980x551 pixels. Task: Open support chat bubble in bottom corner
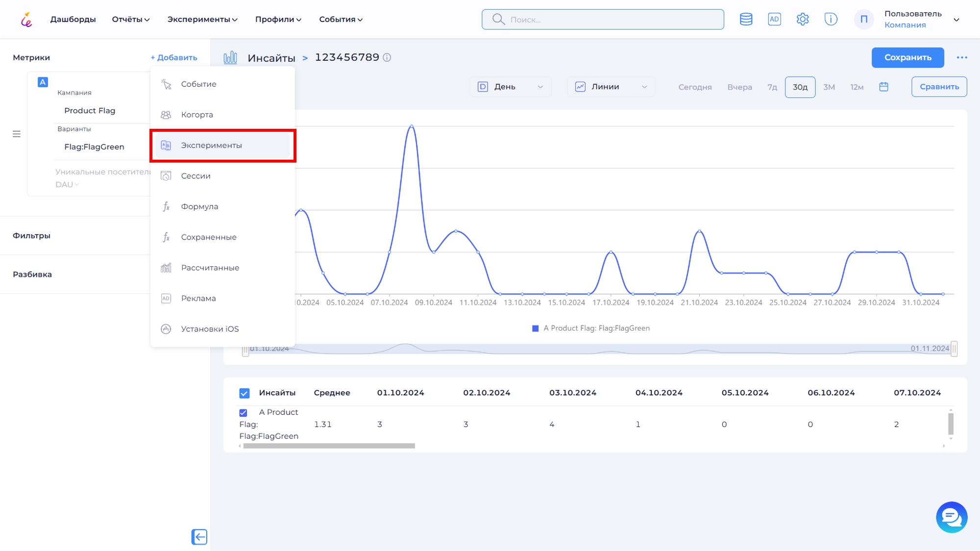pos(951,517)
